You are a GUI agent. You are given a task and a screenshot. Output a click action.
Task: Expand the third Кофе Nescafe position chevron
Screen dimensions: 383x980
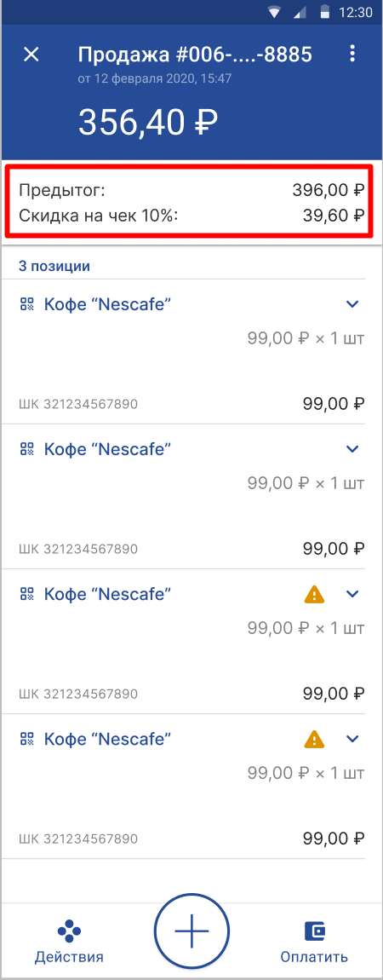[352, 594]
